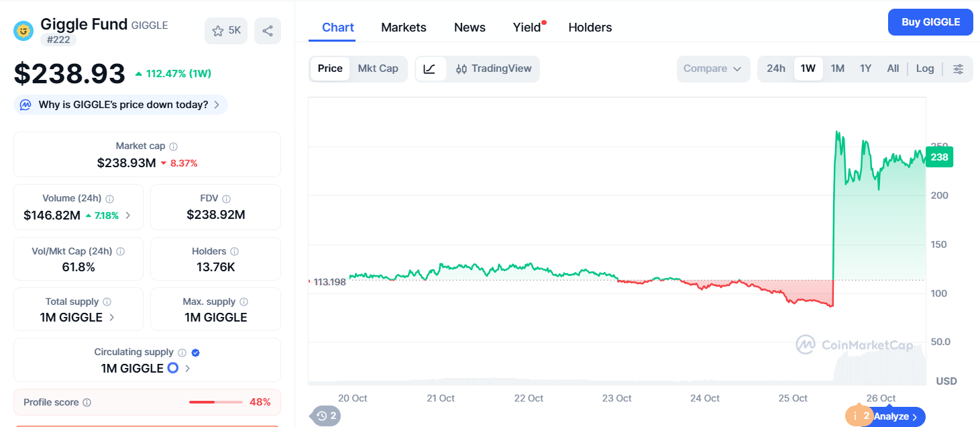
Task: Click the Vol/Mkt Cap (24h) info icon
Action: tap(121, 252)
